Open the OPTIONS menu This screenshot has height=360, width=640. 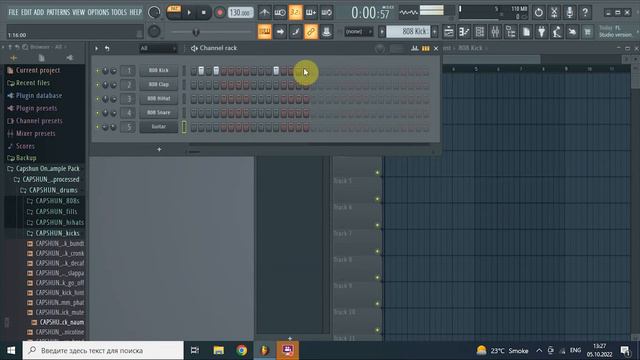tap(98, 12)
